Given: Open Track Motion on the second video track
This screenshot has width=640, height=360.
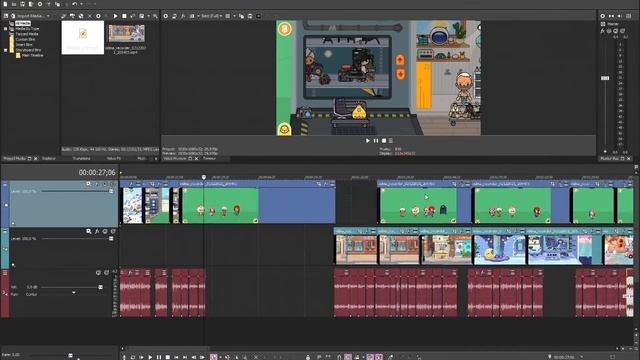Looking at the screenshot, I should tap(89, 231).
